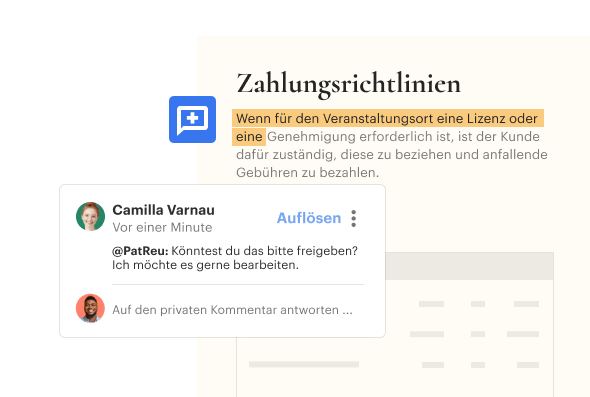The height and width of the screenshot is (397, 590).
Task: Open the three-dot comment options menu
Action: [x=353, y=218]
